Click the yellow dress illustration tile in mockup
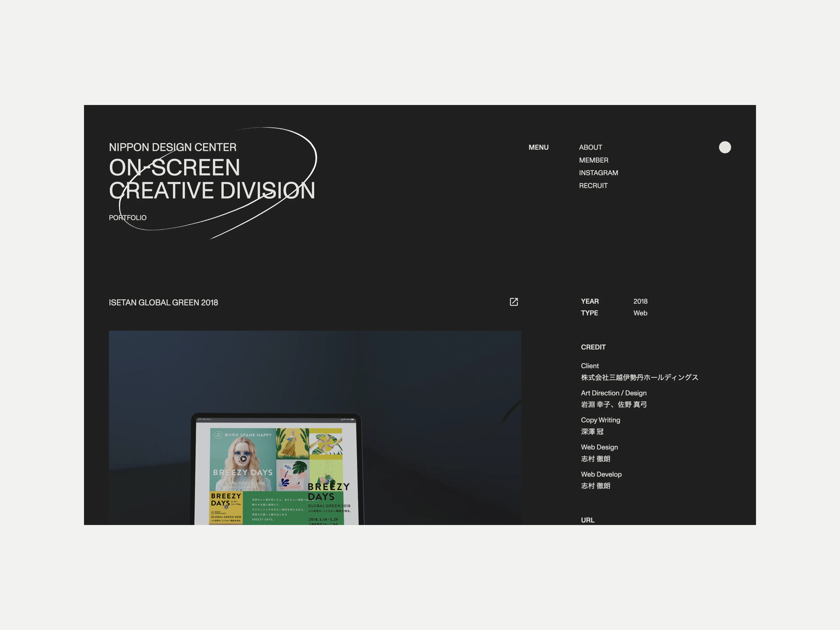This screenshot has width=840, height=630. [292, 444]
